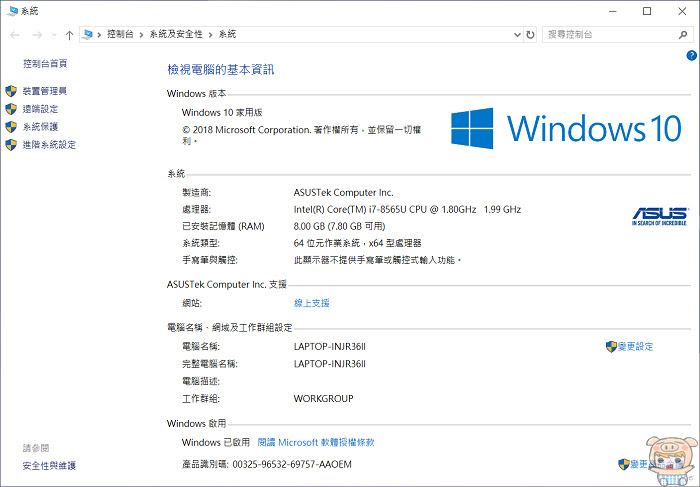
Task: Open 遠端設定 from the sidebar
Action: 41,109
